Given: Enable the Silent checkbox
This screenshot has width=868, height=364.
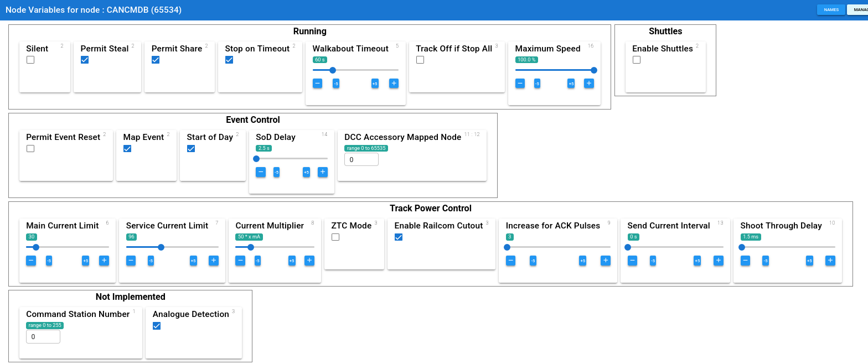Looking at the screenshot, I should coord(30,60).
